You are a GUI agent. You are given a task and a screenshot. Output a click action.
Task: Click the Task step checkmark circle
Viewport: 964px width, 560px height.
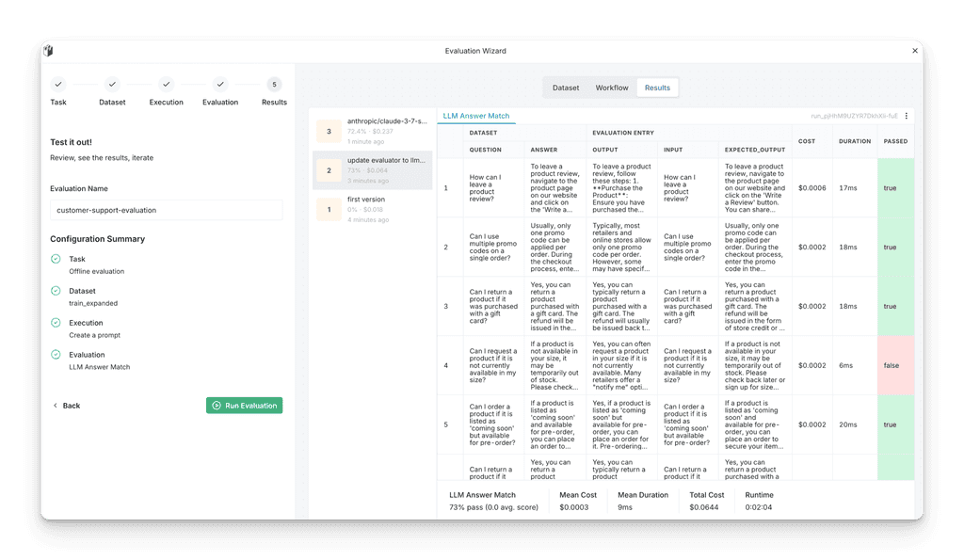[58, 84]
